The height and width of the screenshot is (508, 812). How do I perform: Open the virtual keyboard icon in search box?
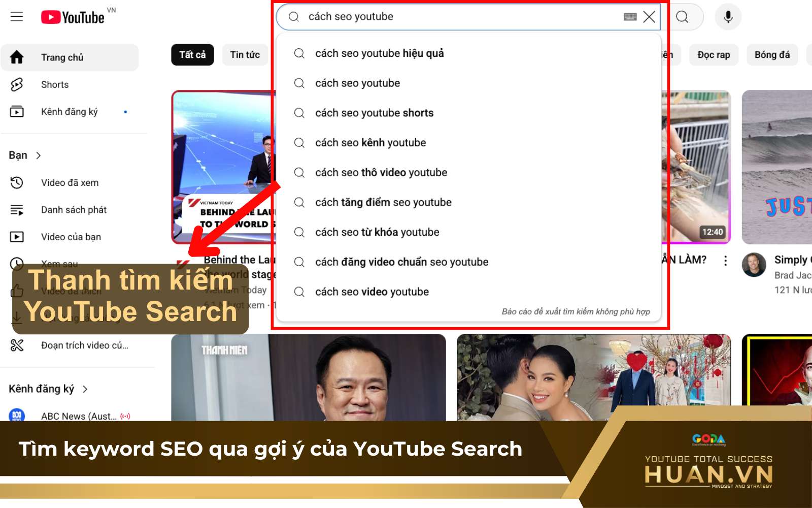click(630, 17)
